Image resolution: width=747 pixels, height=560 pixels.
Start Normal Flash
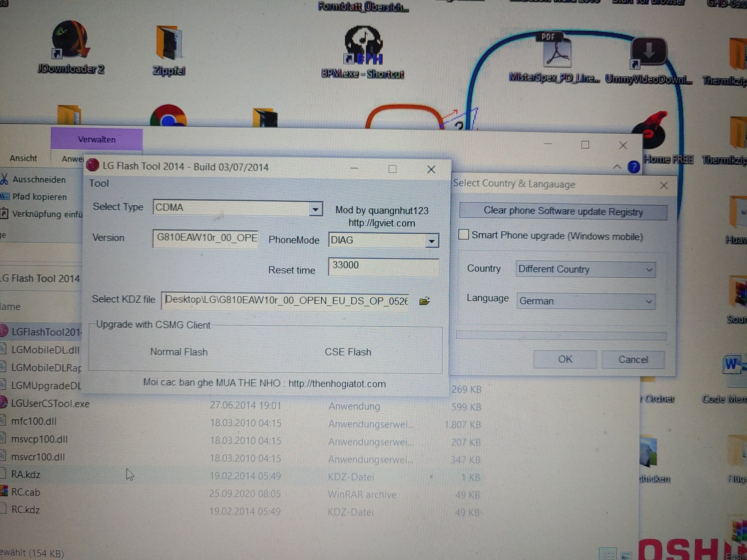(x=179, y=352)
